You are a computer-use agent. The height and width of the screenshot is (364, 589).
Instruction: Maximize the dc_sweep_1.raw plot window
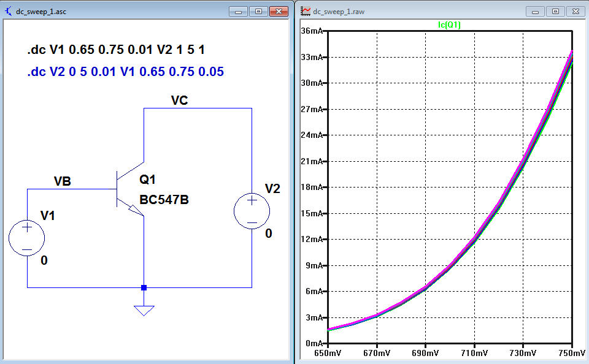pyautogui.click(x=556, y=12)
